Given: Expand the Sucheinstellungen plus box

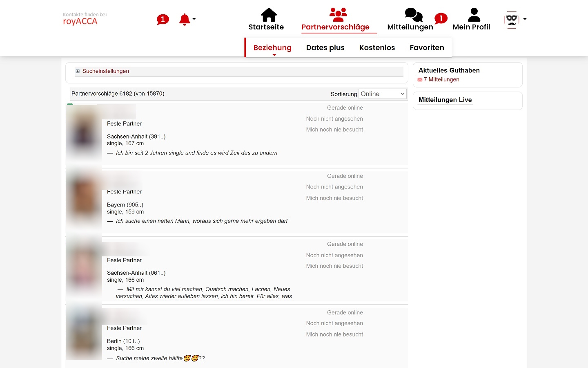Looking at the screenshot, I should pyautogui.click(x=78, y=71).
